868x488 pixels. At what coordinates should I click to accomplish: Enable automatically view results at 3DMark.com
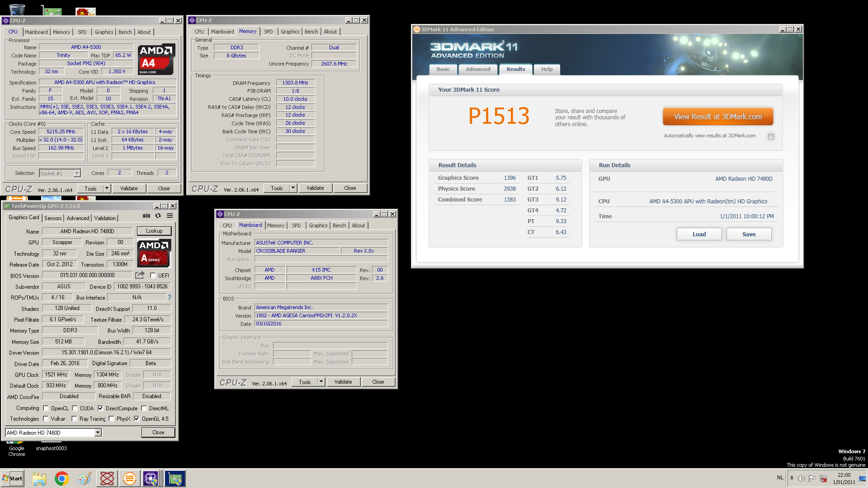771,136
